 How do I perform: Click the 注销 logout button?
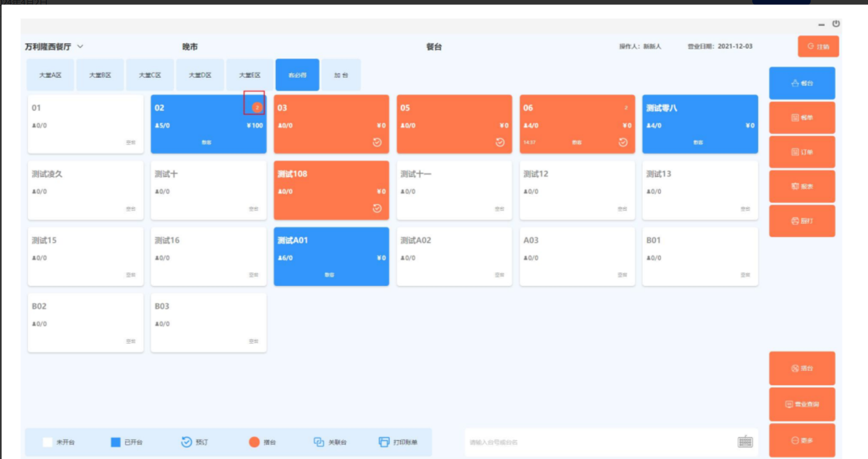[x=818, y=47]
